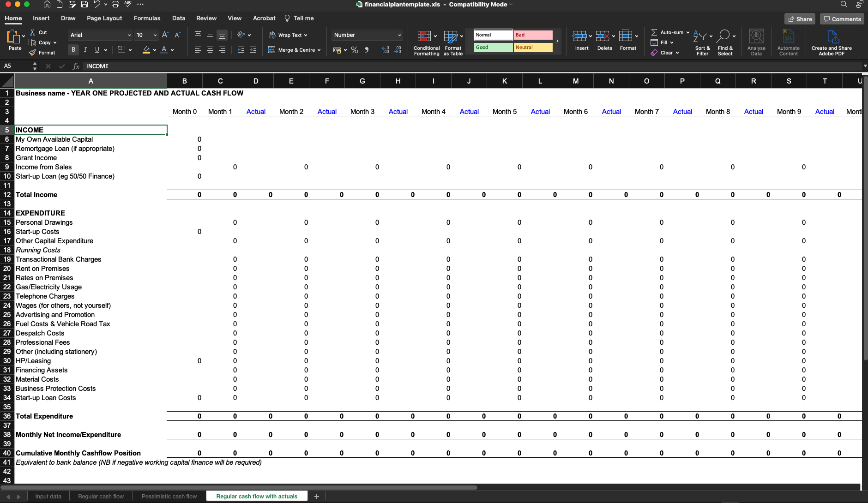
Task: Click the Conditional Formatting icon
Action: (x=424, y=37)
